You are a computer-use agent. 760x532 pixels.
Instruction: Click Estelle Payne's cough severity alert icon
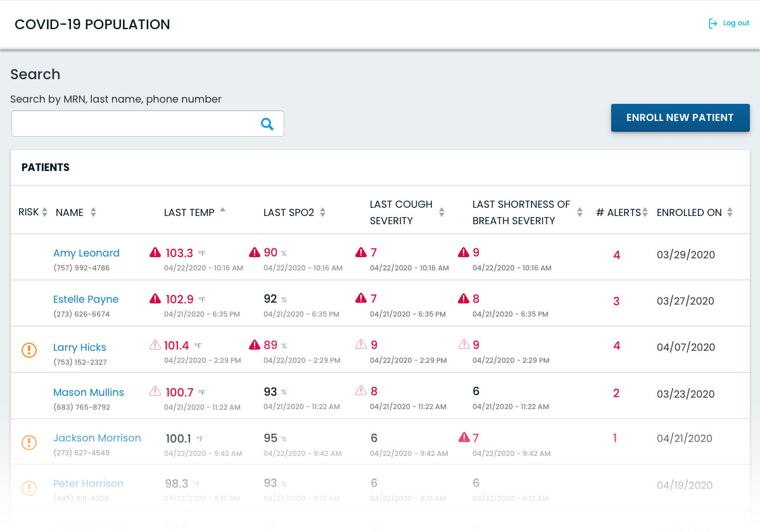(361, 298)
